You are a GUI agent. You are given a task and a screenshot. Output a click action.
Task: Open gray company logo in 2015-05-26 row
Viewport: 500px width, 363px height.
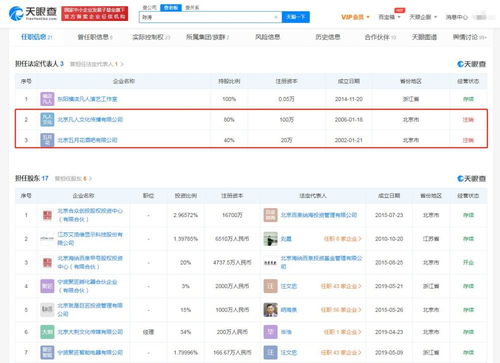pos(47,310)
